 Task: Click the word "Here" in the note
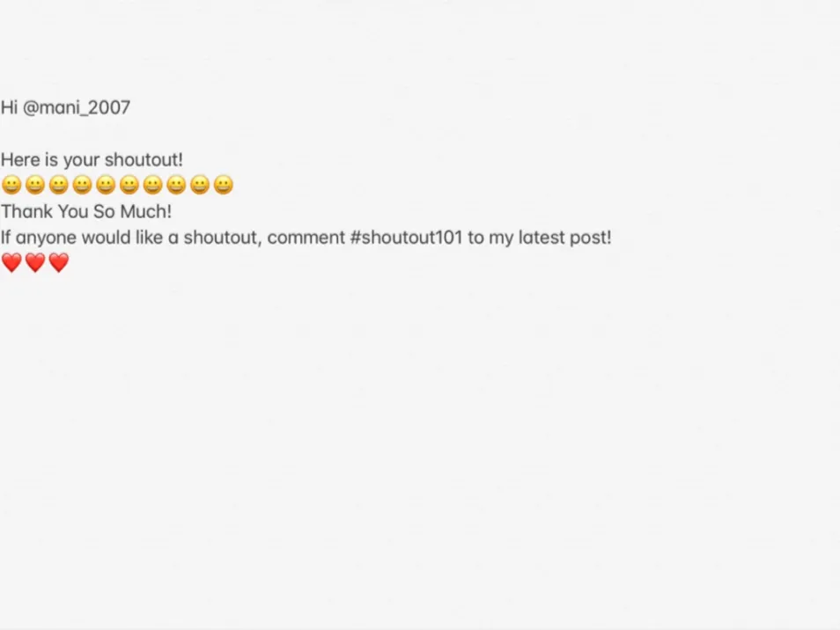tap(20, 160)
